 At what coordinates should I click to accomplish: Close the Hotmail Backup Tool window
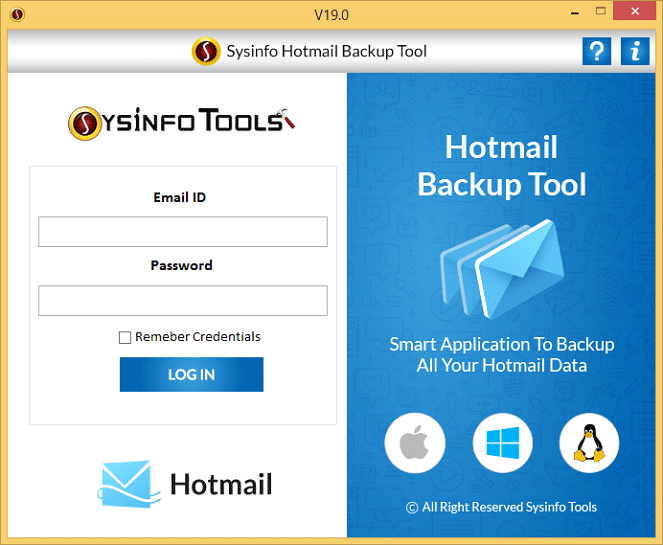click(635, 11)
